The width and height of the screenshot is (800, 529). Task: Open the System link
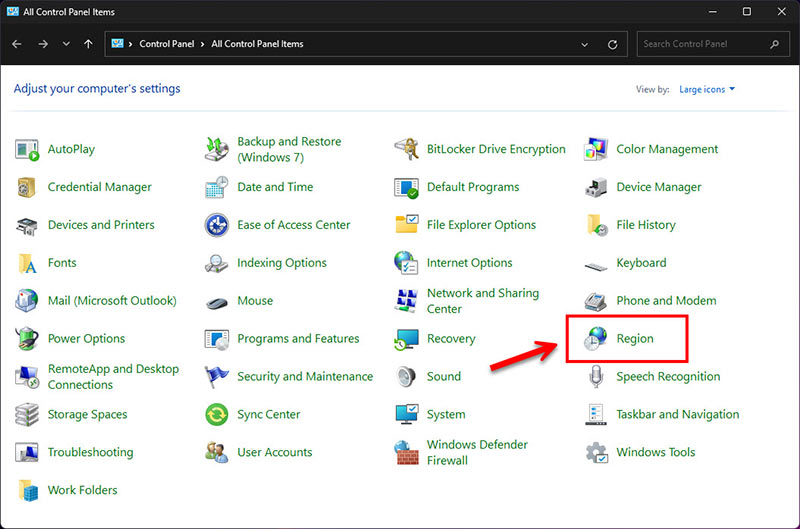(446, 414)
